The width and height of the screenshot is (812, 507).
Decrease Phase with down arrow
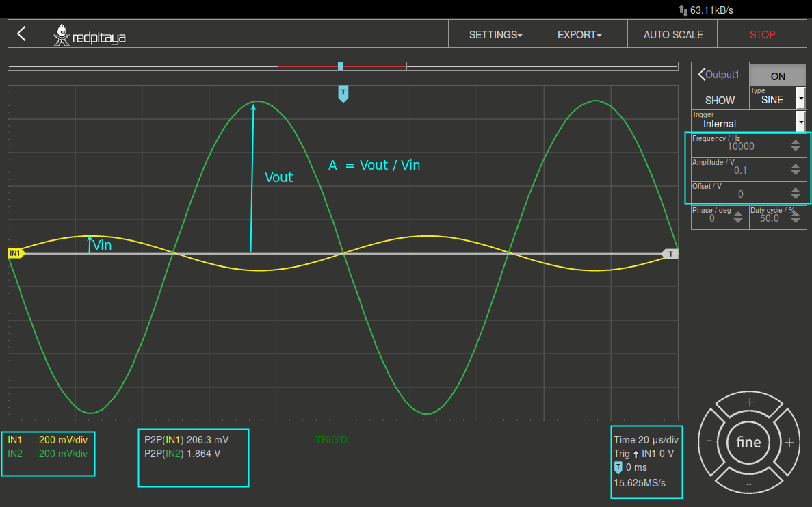[x=738, y=221]
